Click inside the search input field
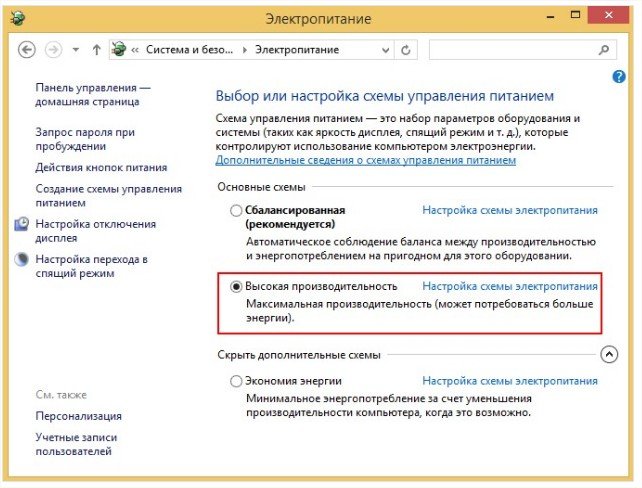Viewport: 642px width, 488px height. click(x=510, y=49)
